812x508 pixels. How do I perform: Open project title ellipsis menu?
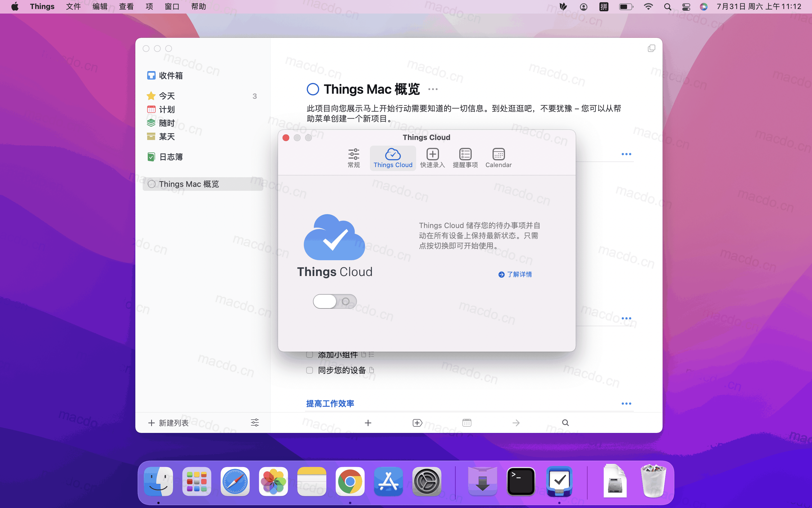click(x=433, y=89)
